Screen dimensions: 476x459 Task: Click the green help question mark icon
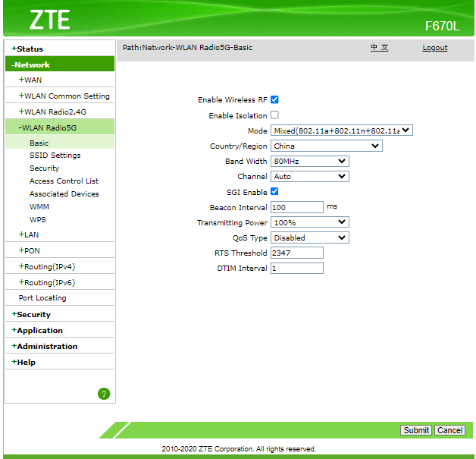tap(104, 393)
